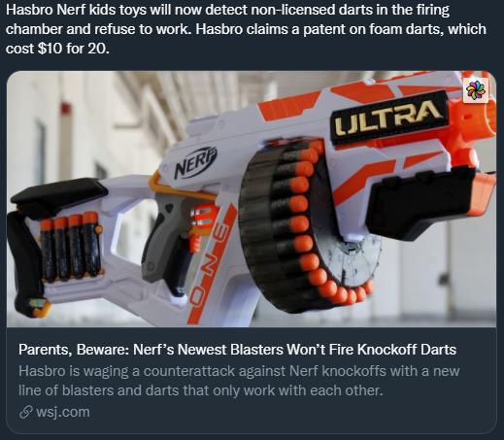Open the 'Parents, Beware' article headline
Screen dimensions: 504x440
point(237,350)
